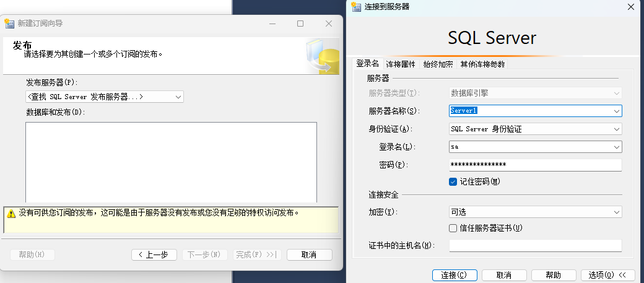The width and height of the screenshot is (644, 283).
Task: Click the yellow warning triangle icon
Action: 11,214
